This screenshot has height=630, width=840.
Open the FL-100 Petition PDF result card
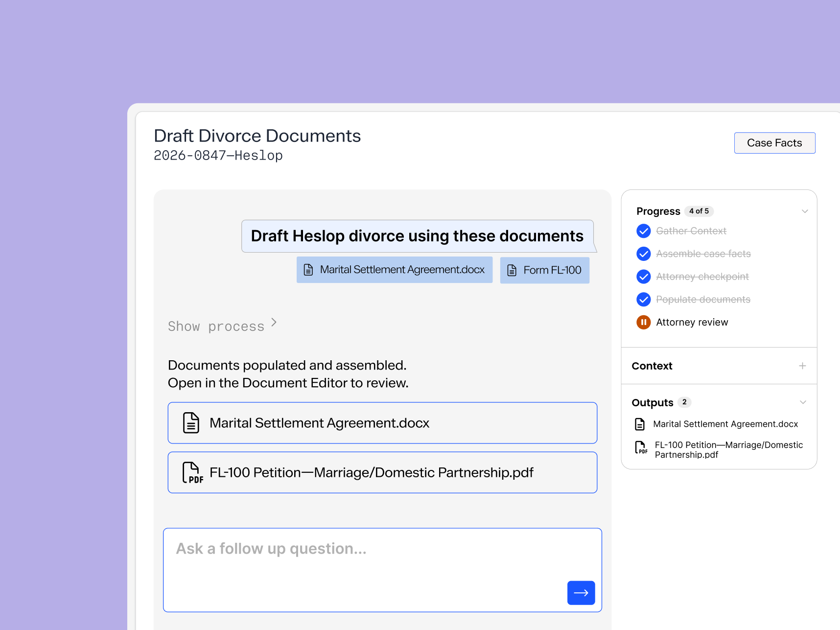tap(382, 472)
